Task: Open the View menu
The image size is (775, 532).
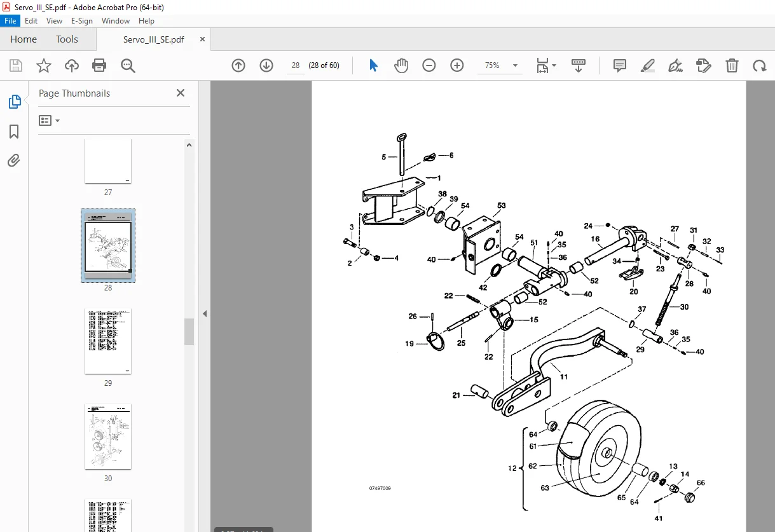Action: coord(54,21)
